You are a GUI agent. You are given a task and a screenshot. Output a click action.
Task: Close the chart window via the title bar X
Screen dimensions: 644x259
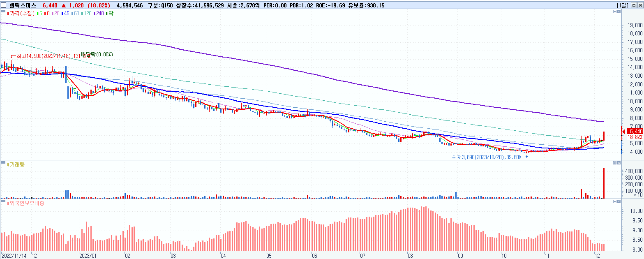(640, 5)
